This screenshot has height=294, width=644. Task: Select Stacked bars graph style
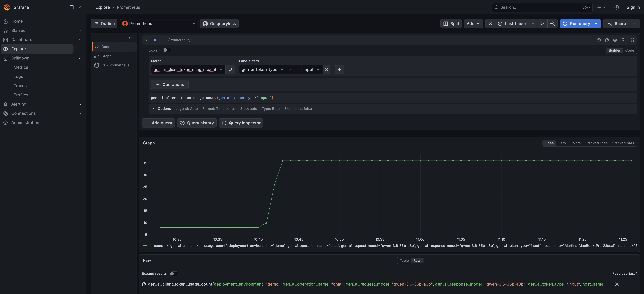pyautogui.click(x=623, y=143)
